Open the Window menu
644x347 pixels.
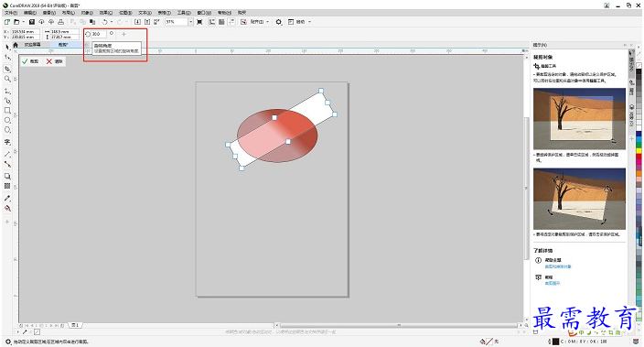[x=204, y=13]
